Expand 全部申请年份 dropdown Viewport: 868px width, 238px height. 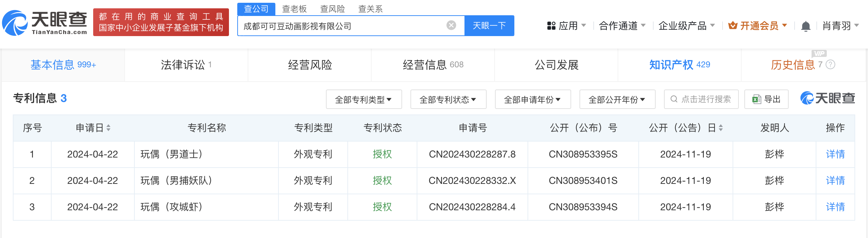coord(533,100)
